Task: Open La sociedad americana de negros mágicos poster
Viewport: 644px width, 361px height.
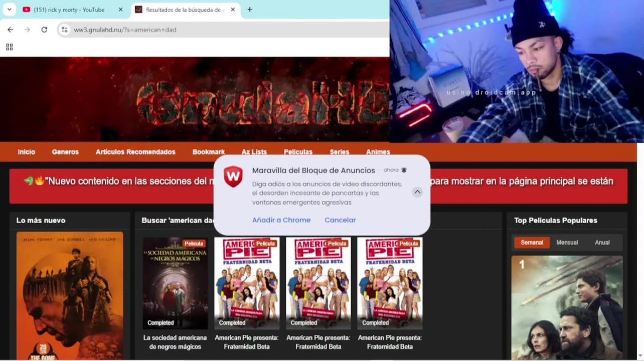Action: [175, 283]
